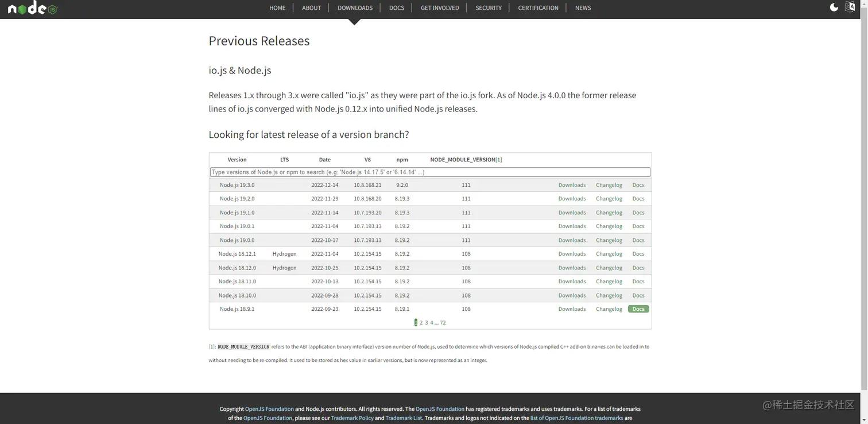Image resolution: width=868 pixels, height=424 pixels.
Task: Open DOCS in the top navigation
Action: [397, 8]
